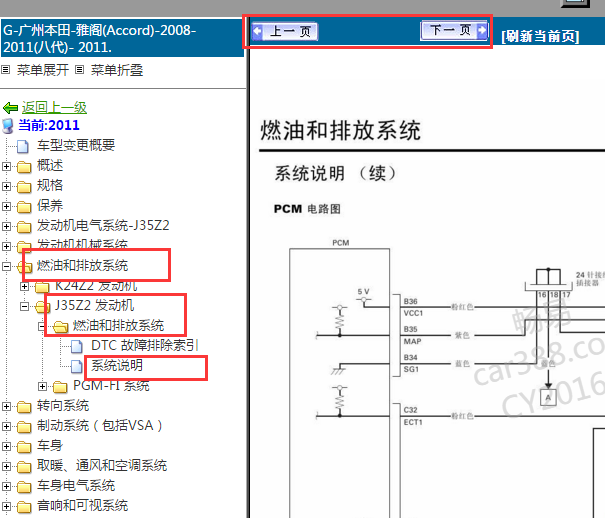This screenshot has width=605, height=518.
Task: Select 取暖、通风和空调系统 tree item
Action: [x=102, y=466]
